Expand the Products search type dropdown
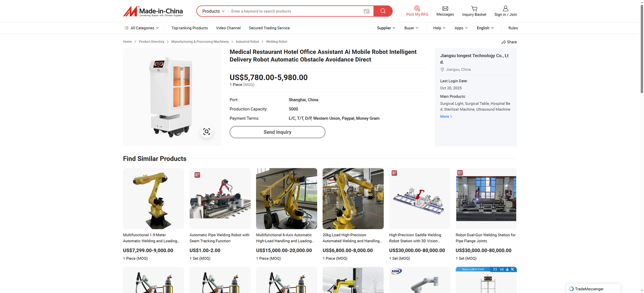This screenshot has width=644, height=293. click(213, 11)
